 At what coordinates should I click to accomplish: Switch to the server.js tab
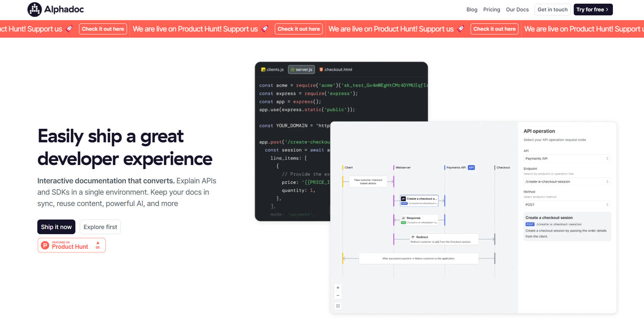(x=301, y=70)
